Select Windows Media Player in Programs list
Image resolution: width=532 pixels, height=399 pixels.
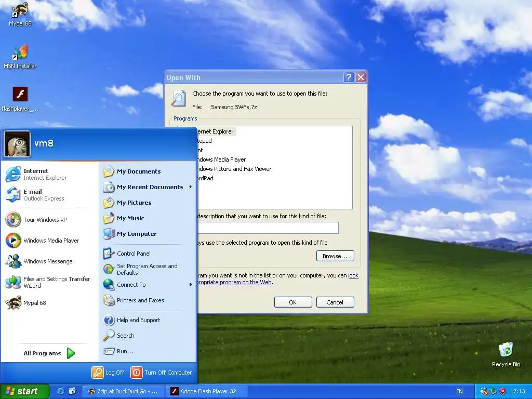221,159
